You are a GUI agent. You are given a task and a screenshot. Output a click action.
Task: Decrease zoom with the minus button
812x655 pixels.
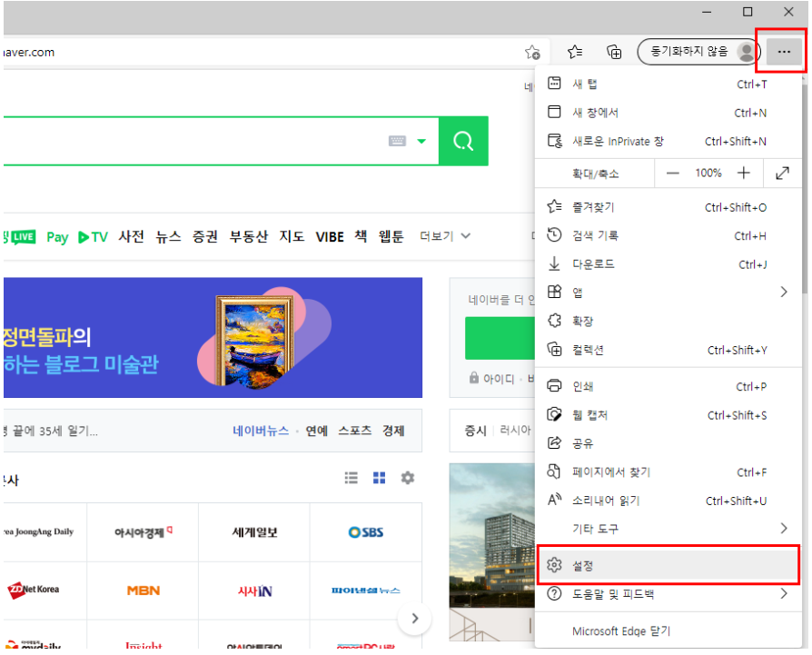672,173
